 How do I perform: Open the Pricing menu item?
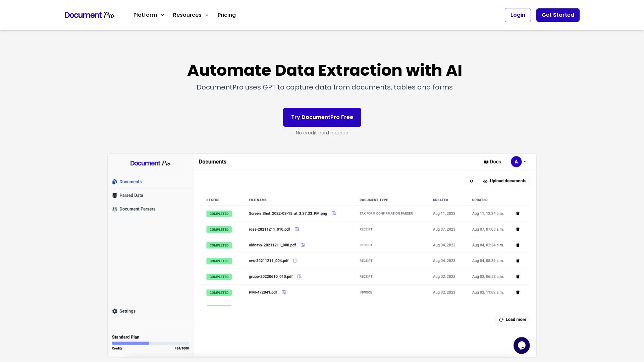click(x=226, y=15)
